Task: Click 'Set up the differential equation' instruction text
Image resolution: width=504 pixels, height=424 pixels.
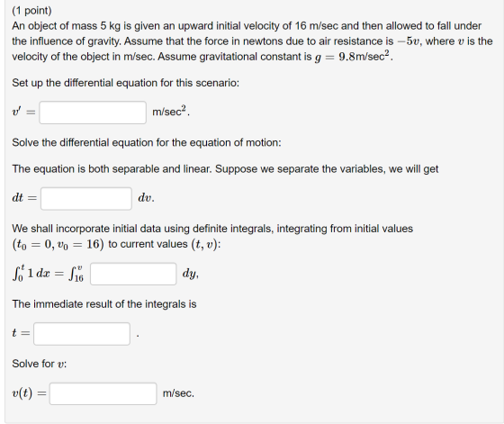Action: pos(126,83)
